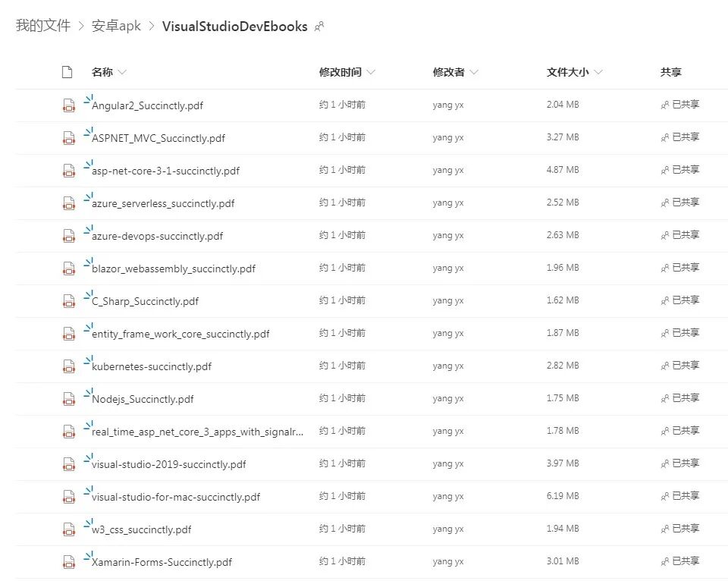Open visual-studio-2019-succinctly.pdf file

[x=168, y=464]
